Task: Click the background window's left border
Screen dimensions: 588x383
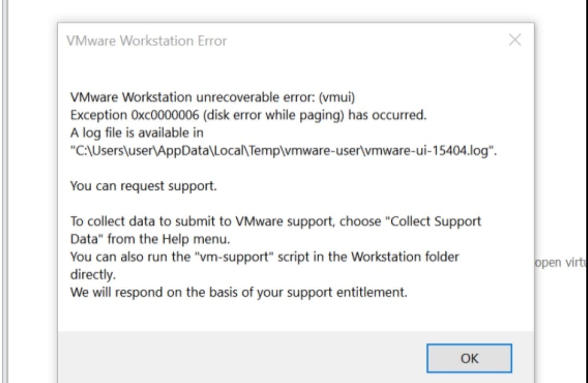Action: pyautogui.click(x=5, y=191)
